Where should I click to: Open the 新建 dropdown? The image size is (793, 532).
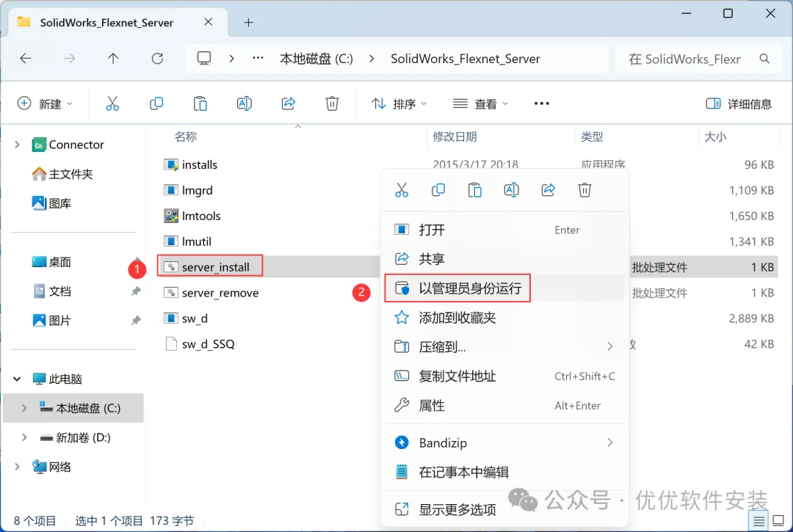pos(46,103)
